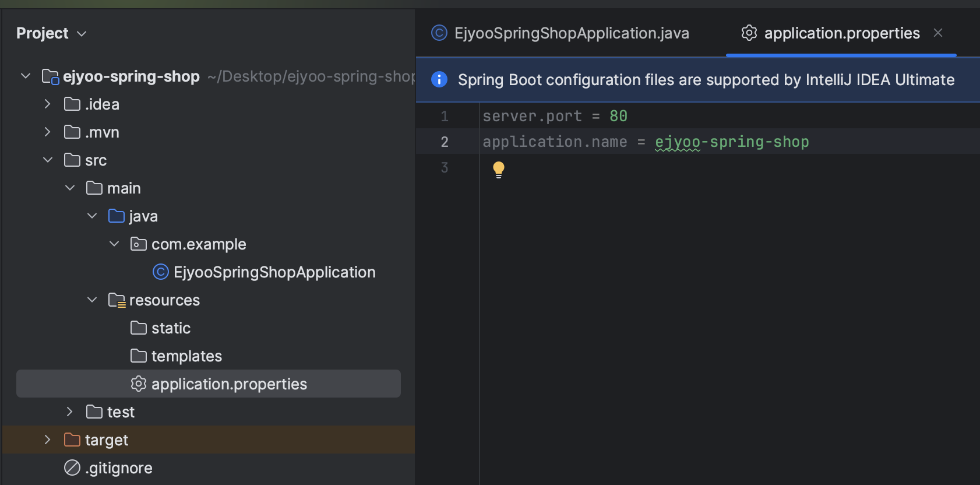Click the orange target folder icon
Viewport: 980px width, 485px height.
72,440
